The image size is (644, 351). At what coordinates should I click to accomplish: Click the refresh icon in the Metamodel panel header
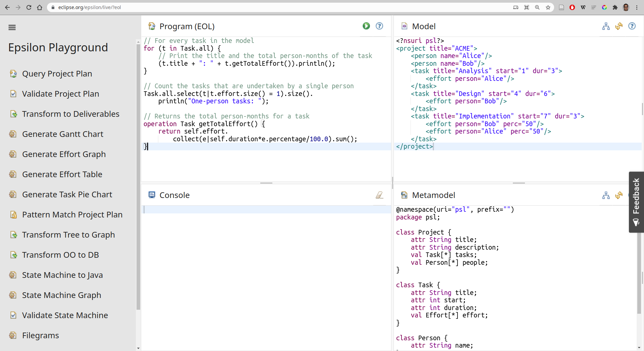click(619, 195)
